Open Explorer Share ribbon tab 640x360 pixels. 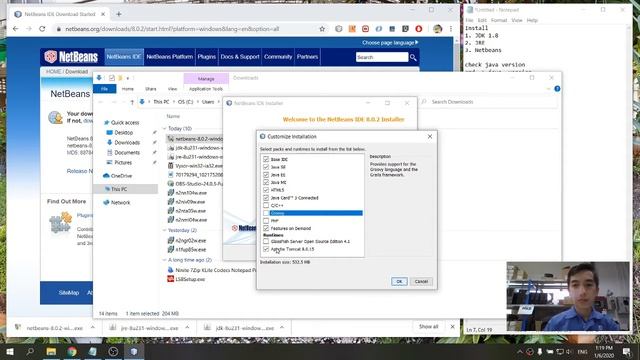151,89
